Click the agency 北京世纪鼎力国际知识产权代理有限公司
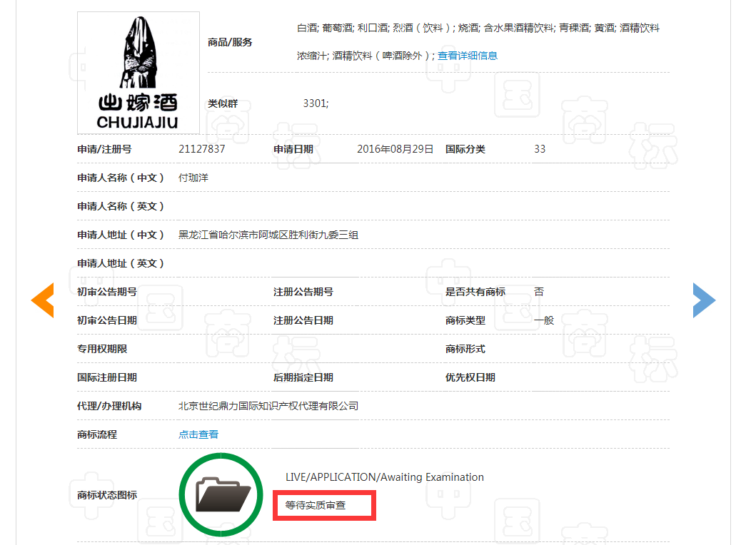The width and height of the screenshot is (756, 545). (268, 405)
